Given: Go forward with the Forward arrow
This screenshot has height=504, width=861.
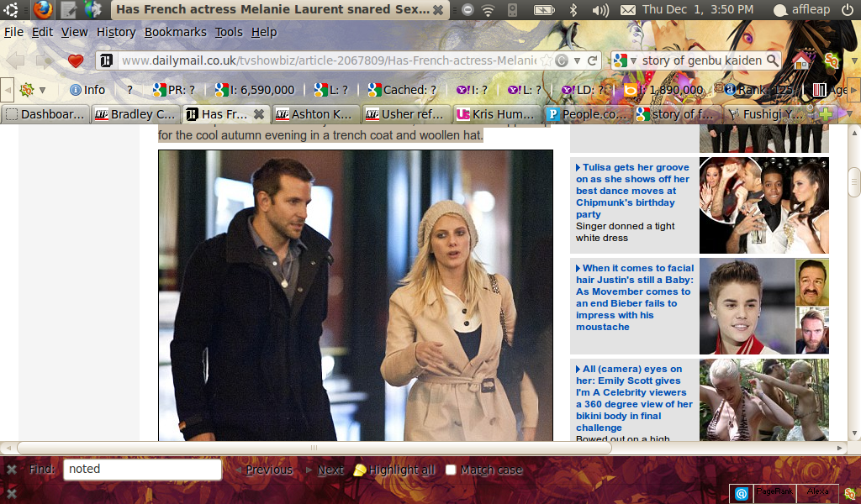Looking at the screenshot, I should [x=45, y=60].
